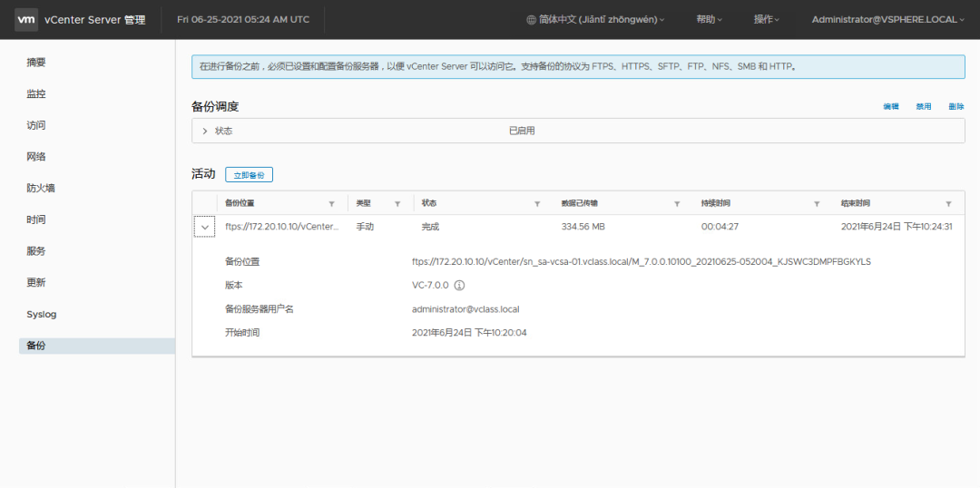Viewport: 980px width, 488px height.
Task: Go to 更新 in the sidebar
Action: 36,282
